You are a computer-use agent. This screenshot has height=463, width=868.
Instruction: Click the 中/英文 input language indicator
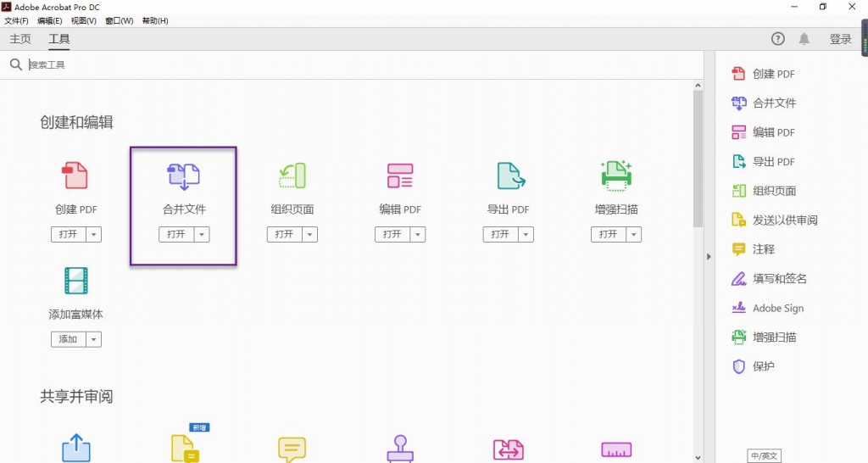pos(764,456)
